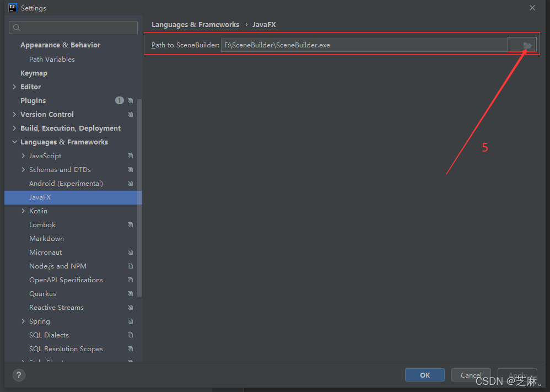Screen dimensions: 550x392
Task: Click the Plugins update count badge
Action: coord(119,101)
